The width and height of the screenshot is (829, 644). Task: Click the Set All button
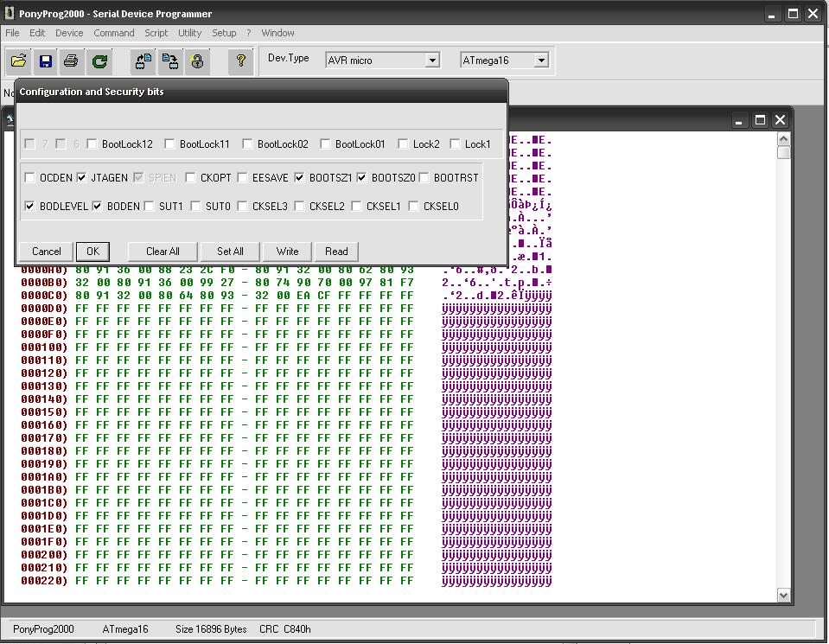click(x=230, y=252)
